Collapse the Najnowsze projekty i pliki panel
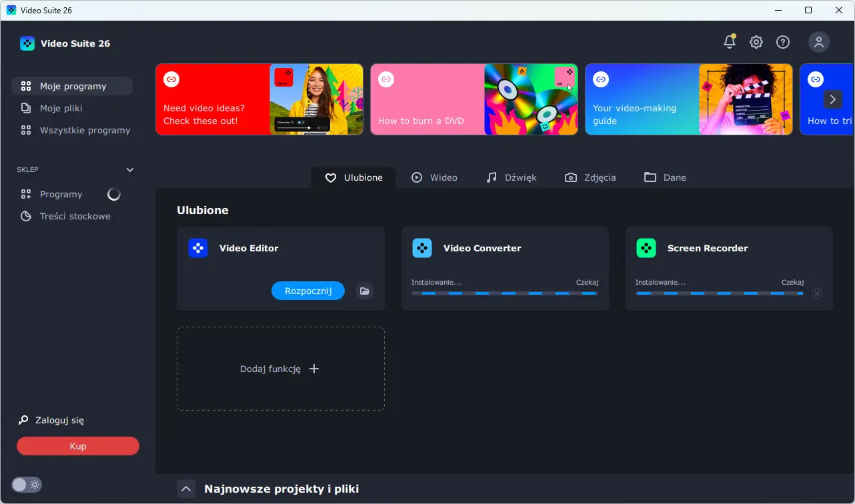Screen dimensions: 855x504 point(186,489)
